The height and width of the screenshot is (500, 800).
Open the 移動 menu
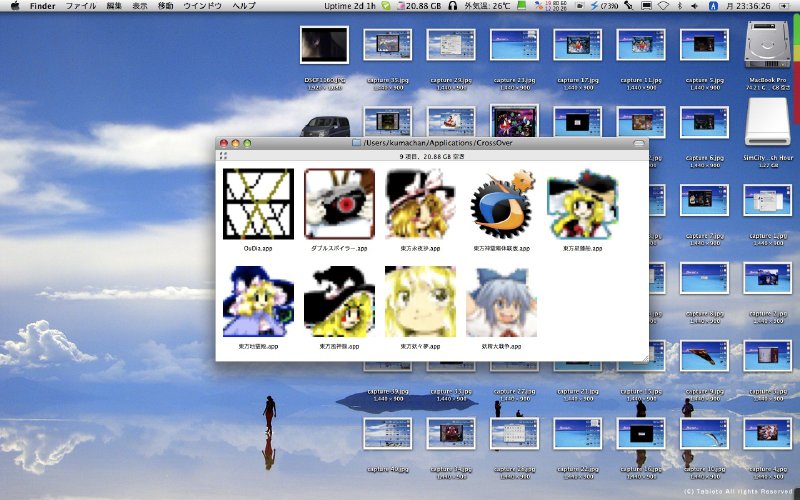tap(165, 6)
